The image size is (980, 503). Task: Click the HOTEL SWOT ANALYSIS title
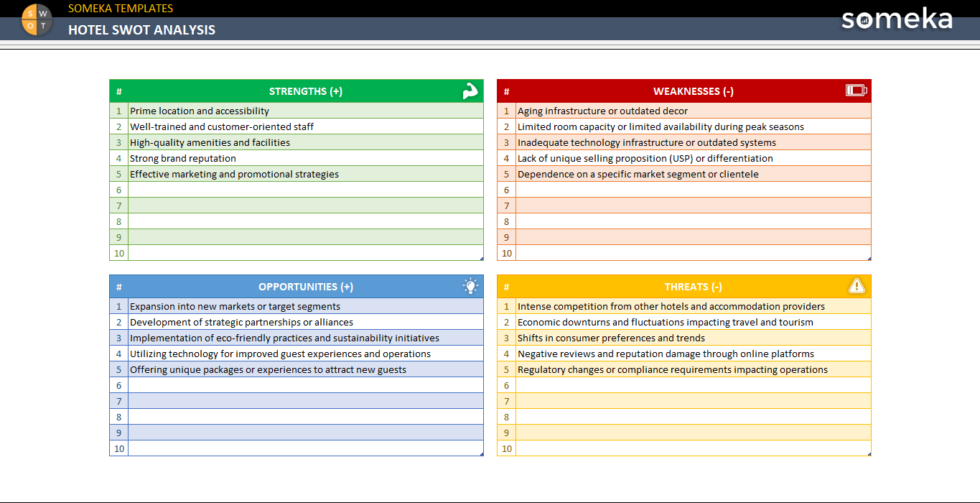(x=141, y=30)
